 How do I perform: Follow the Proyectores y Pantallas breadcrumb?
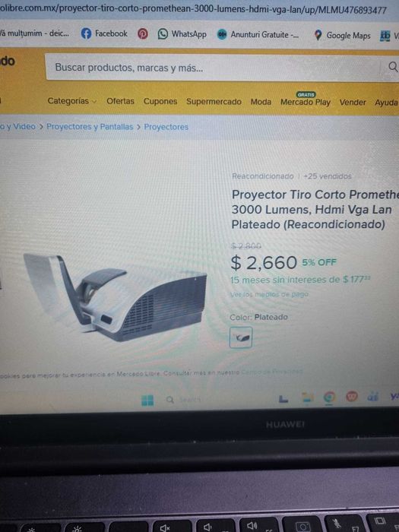tap(90, 127)
